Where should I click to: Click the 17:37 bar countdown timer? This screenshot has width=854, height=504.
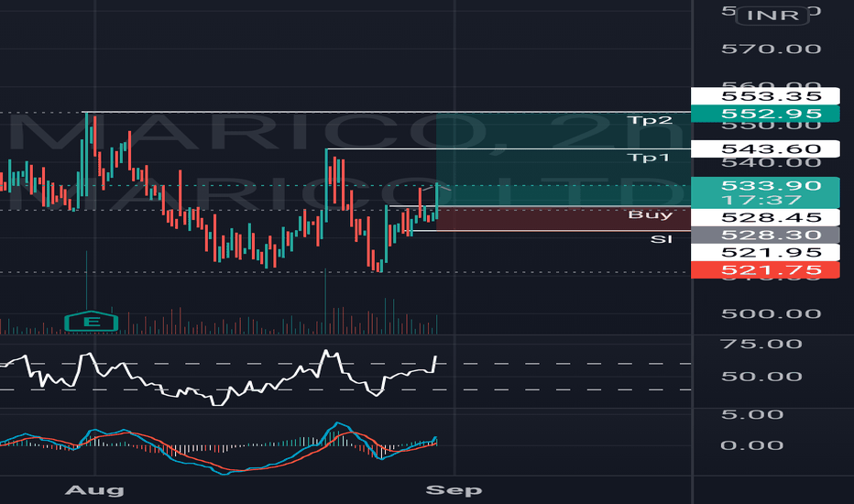click(x=761, y=200)
